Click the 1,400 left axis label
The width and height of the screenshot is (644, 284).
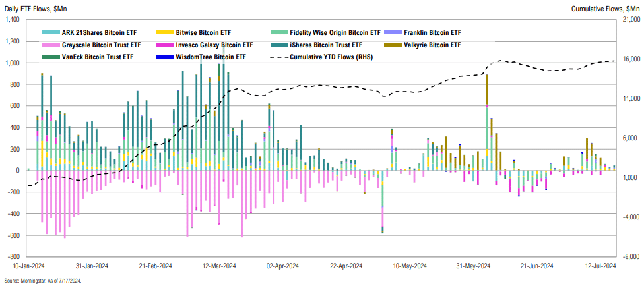(15, 20)
